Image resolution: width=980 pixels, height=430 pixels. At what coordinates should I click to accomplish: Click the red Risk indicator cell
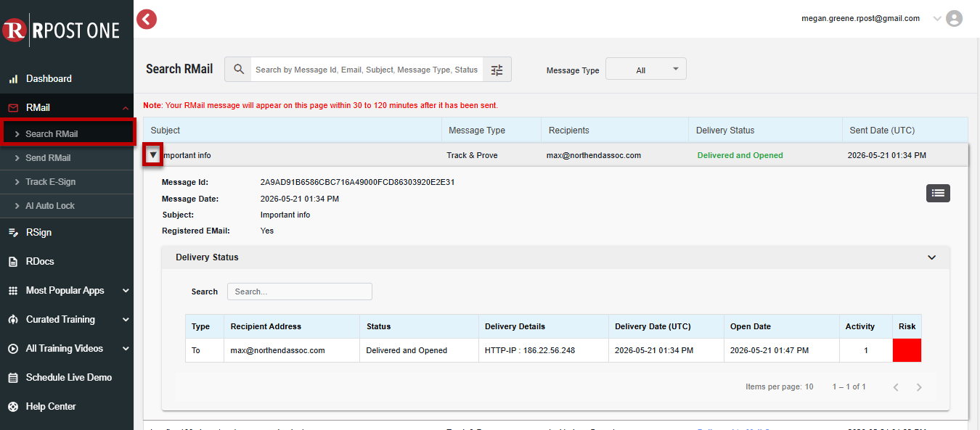click(907, 350)
